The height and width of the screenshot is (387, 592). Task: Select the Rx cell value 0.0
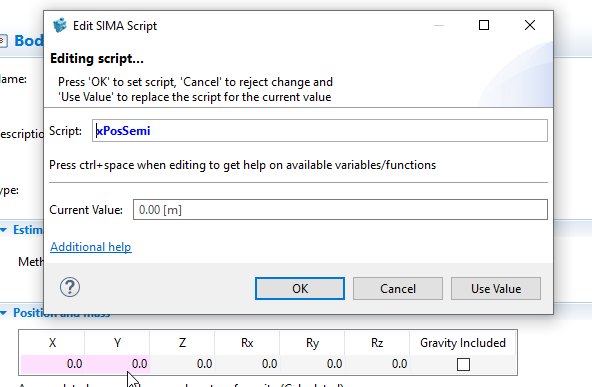click(248, 364)
